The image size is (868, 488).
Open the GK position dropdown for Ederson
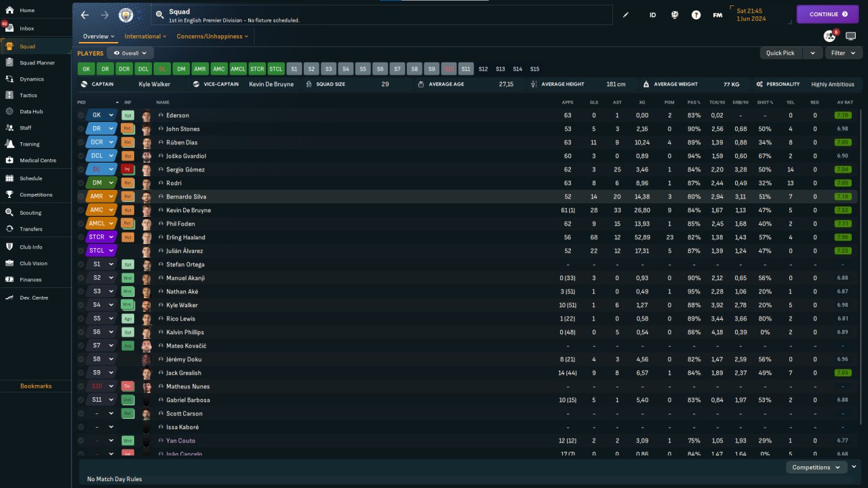pyautogui.click(x=102, y=115)
